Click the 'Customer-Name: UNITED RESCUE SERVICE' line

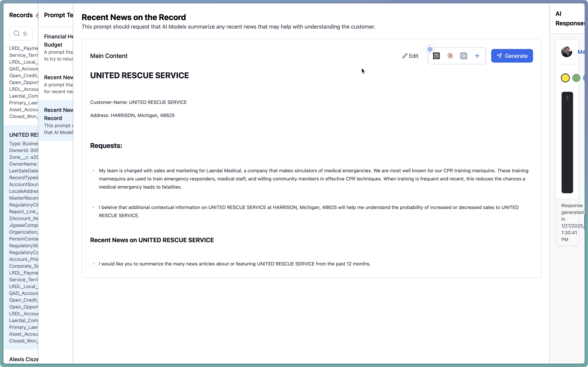138,102
